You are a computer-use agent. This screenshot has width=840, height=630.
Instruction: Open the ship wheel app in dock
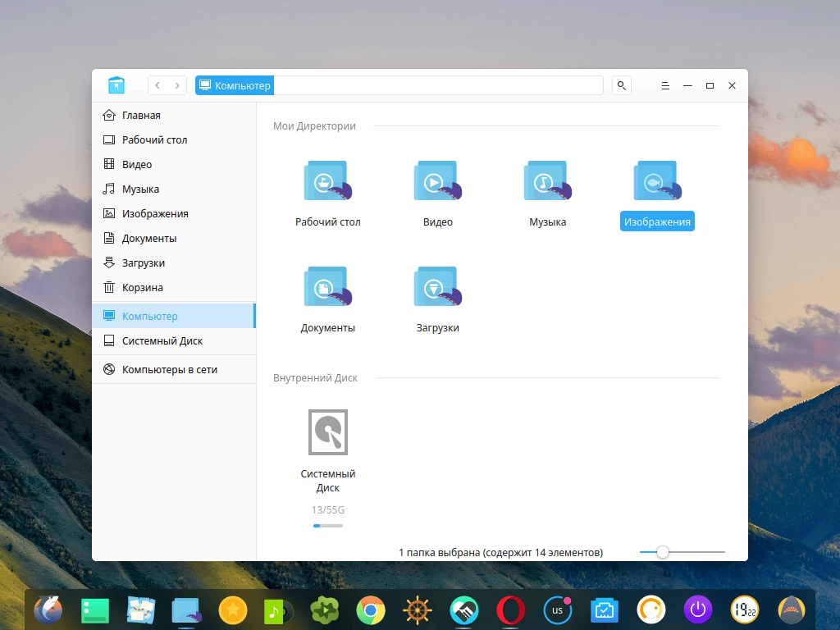tap(418, 610)
